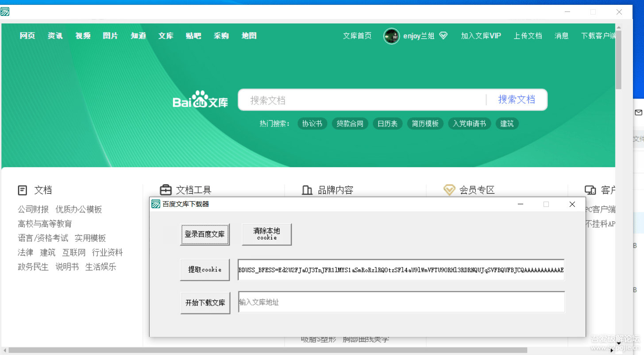Open the 生活娱乐 category link
The height and width of the screenshot is (355, 644).
(101, 267)
